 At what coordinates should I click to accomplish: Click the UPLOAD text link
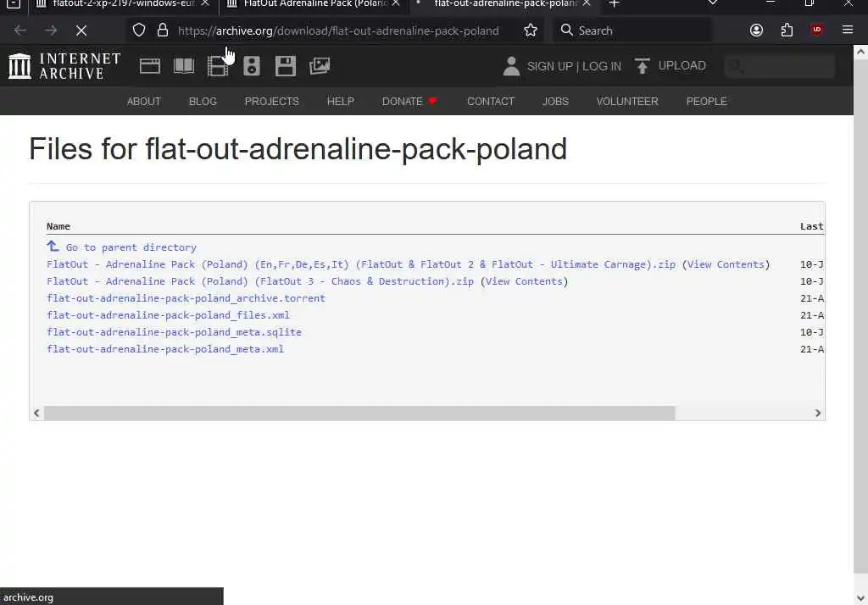(x=682, y=65)
